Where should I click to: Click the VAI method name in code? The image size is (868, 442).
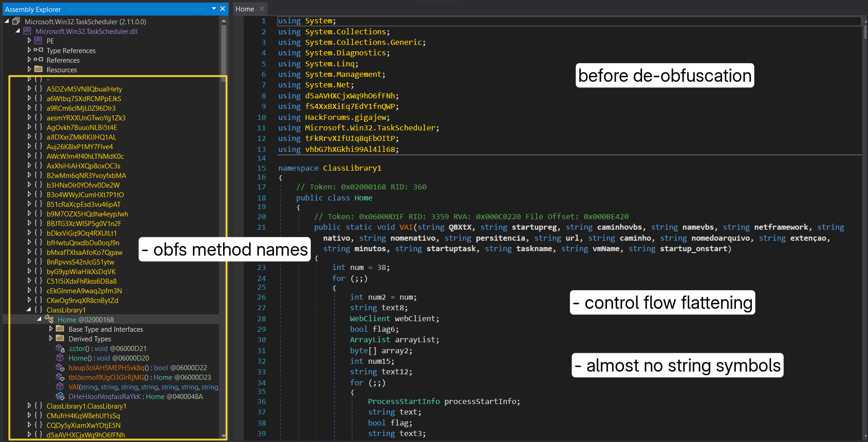[406, 227]
